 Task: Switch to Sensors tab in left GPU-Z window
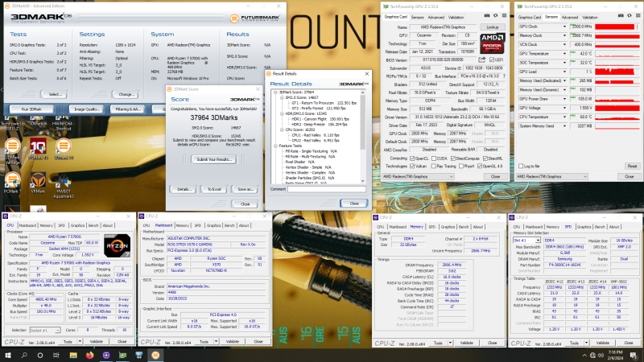(417, 17)
